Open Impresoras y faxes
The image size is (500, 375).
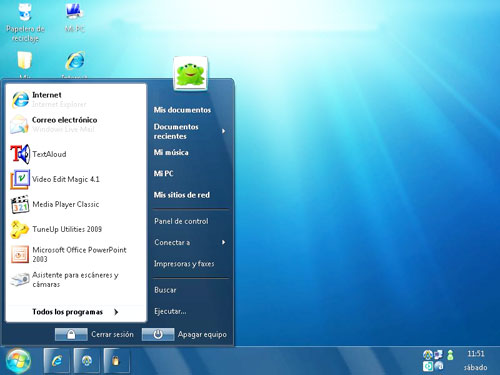[184, 264]
